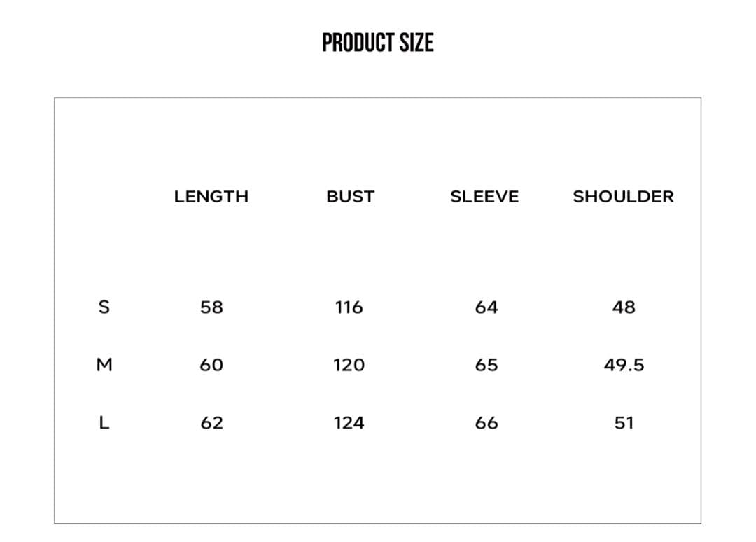This screenshot has width=756, height=542.
Task: Select the size M row label
Action: point(104,365)
